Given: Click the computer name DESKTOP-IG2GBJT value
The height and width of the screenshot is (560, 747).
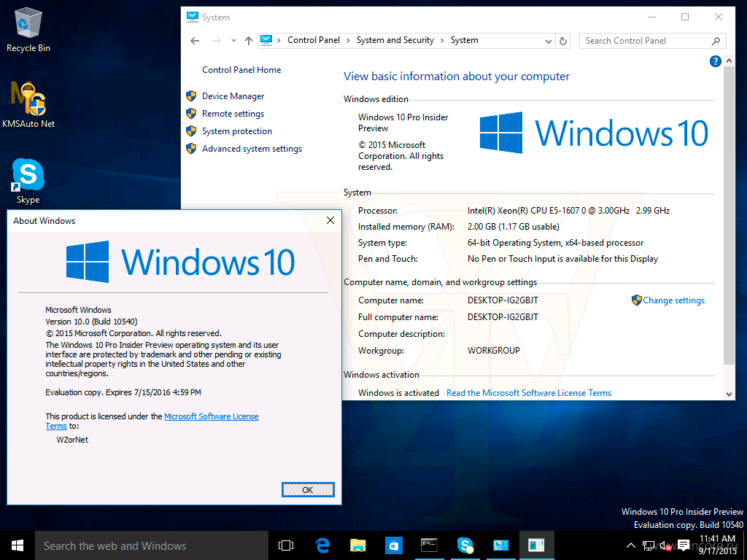Looking at the screenshot, I should [503, 300].
